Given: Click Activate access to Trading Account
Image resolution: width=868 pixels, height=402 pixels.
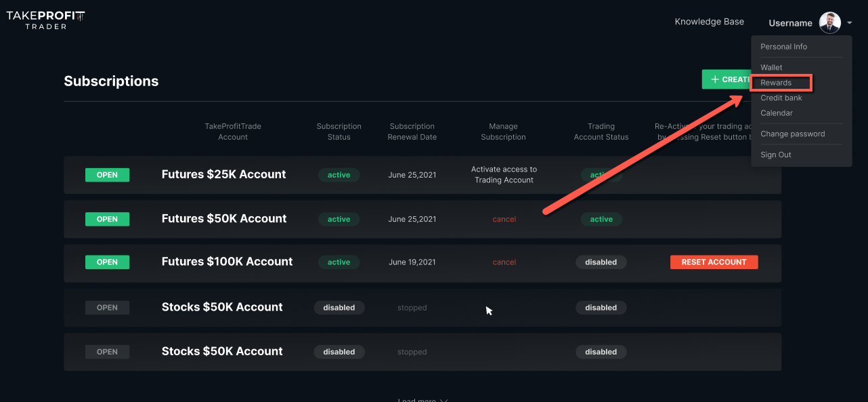Looking at the screenshot, I should (x=504, y=175).
